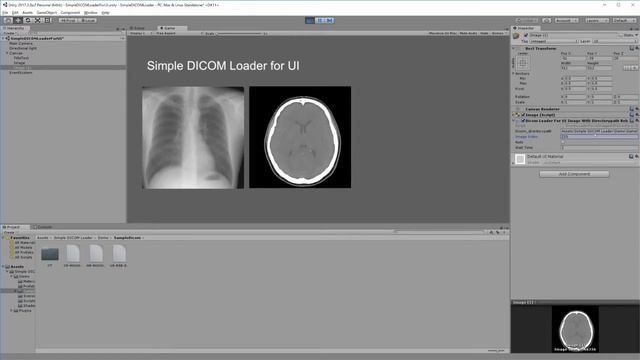This screenshot has height=360, width=640.
Task: Open the Window menu
Action: coord(91,13)
